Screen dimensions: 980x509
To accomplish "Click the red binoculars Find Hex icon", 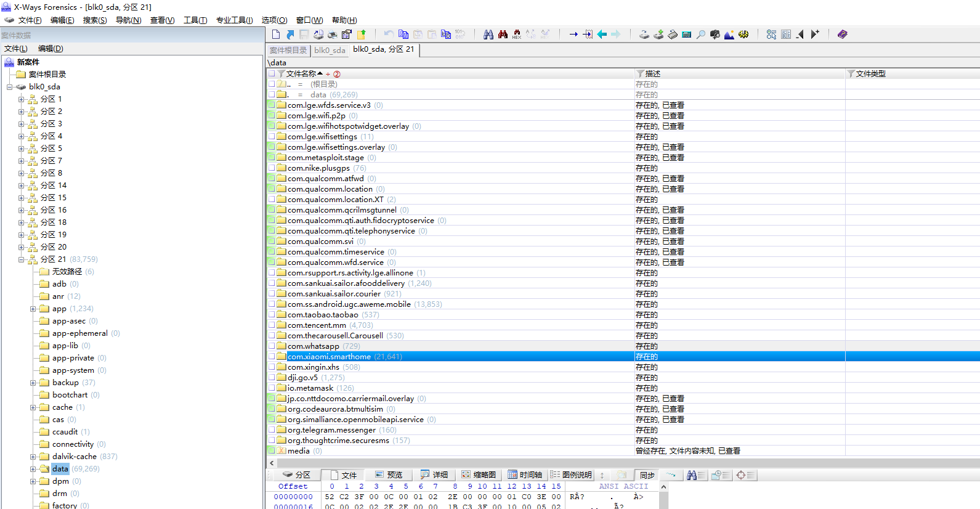I will click(503, 35).
